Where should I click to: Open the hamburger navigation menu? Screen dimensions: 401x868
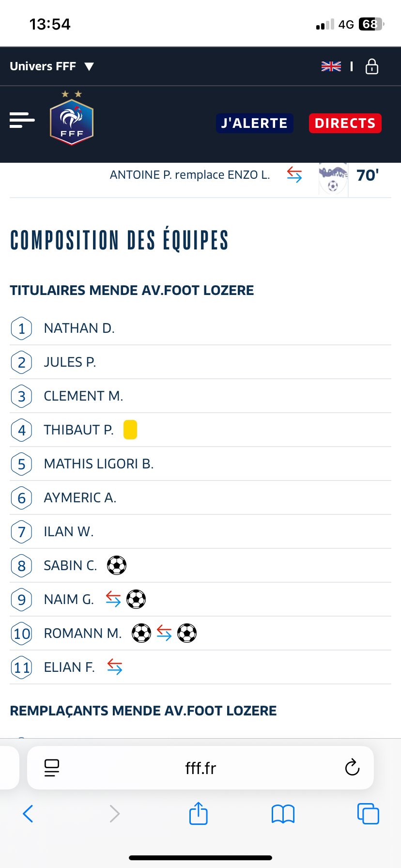coord(22,120)
